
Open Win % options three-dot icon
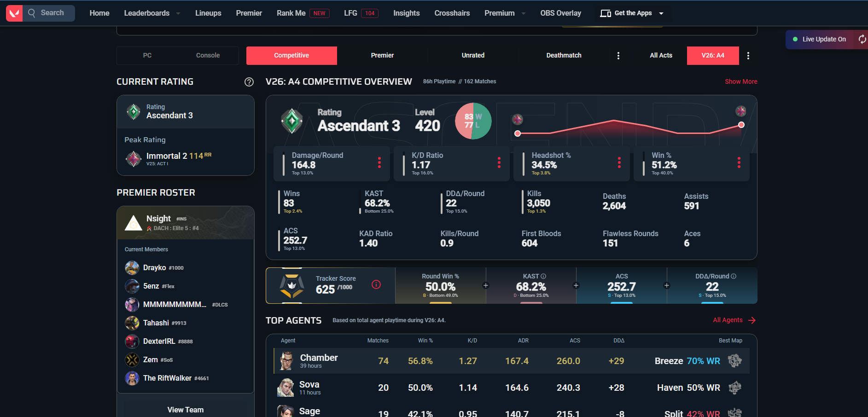pyautogui.click(x=739, y=162)
